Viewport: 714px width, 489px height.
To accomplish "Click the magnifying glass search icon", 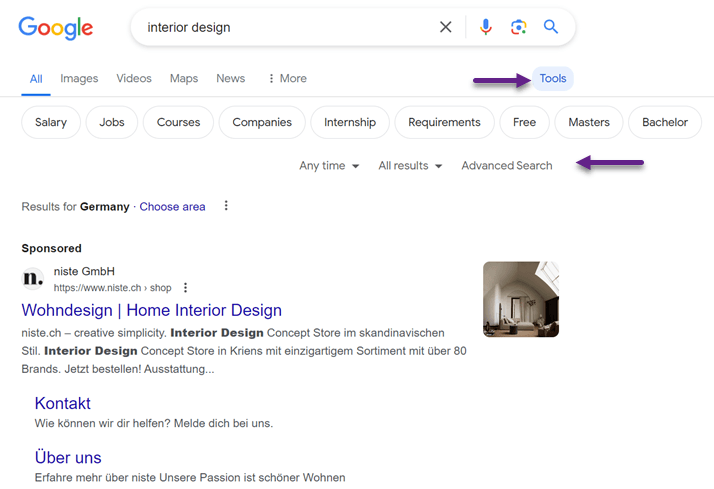I will (551, 27).
